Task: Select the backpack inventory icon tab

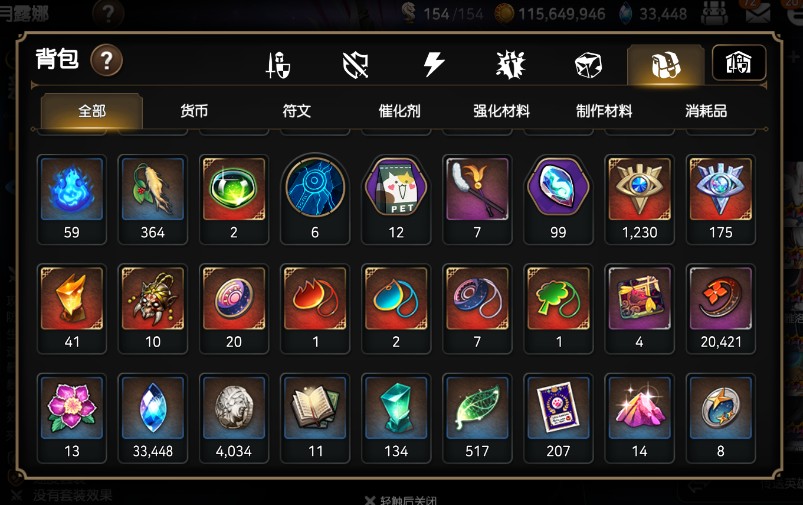Action: point(666,65)
